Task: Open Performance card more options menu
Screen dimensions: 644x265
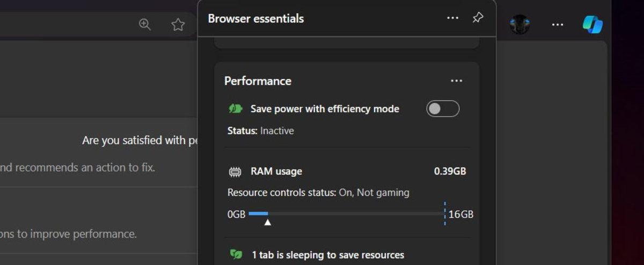Action: pyautogui.click(x=456, y=81)
